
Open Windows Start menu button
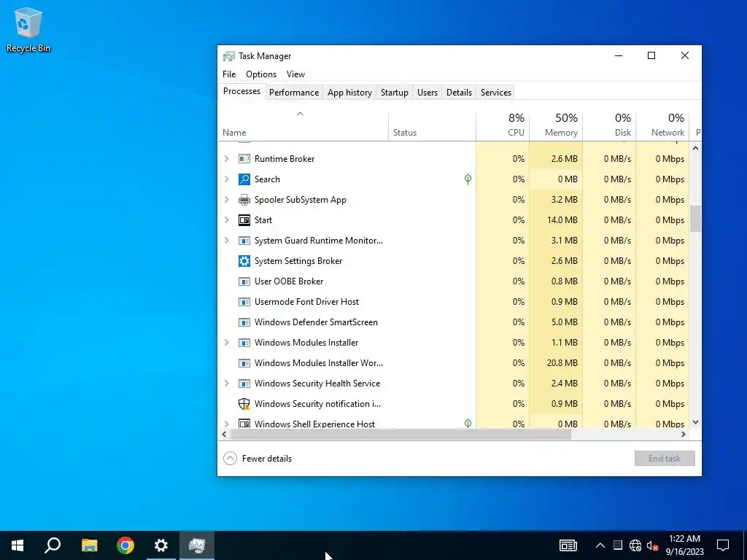[18, 545]
